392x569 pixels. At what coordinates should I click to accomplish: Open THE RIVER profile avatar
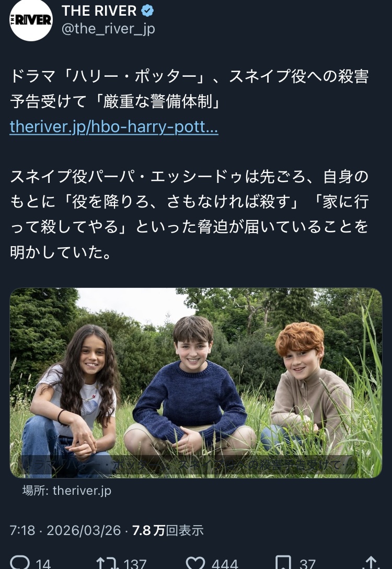pyautogui.click(x=31, y=20)
